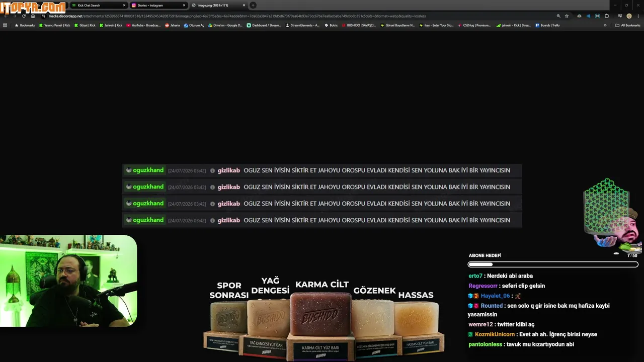
Task: Click the SPOR SONRASI soap label
Action: (229, 290)
